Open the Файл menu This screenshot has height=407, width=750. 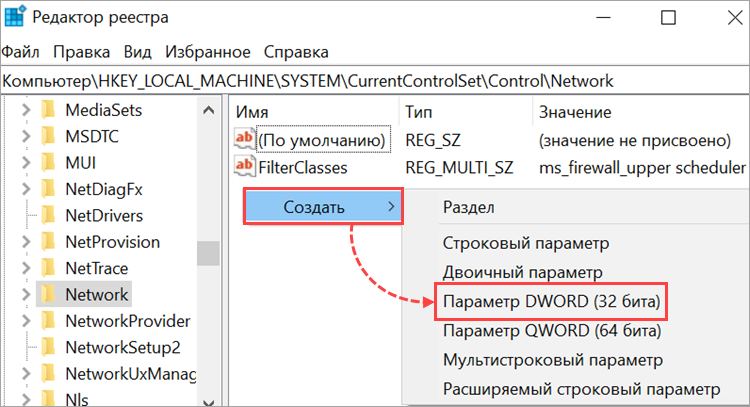[21, 52]
